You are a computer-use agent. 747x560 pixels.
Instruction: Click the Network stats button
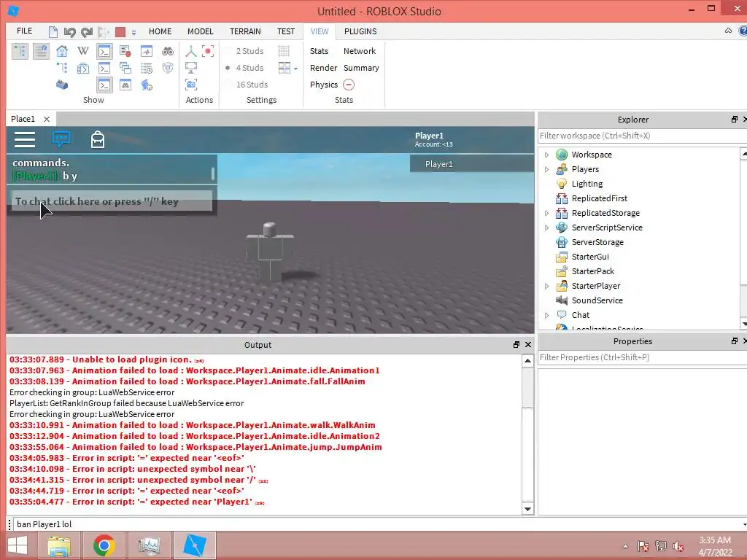[x=360, y=51]
